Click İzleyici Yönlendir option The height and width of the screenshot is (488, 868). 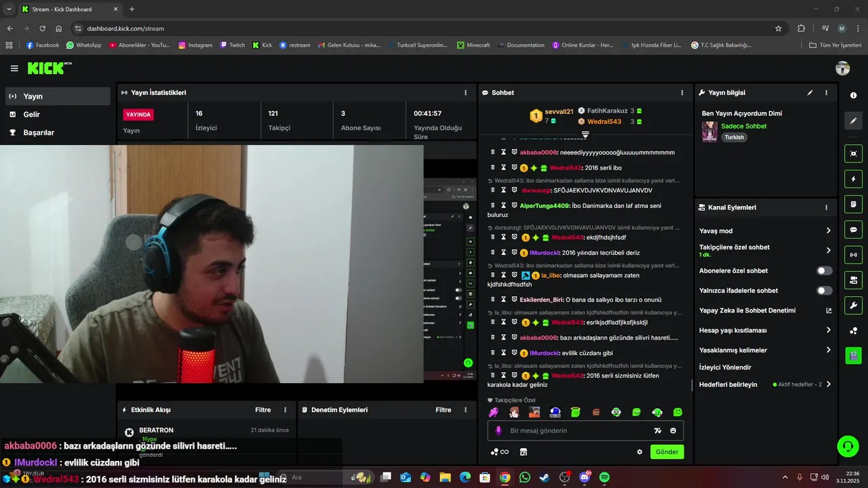725,367
